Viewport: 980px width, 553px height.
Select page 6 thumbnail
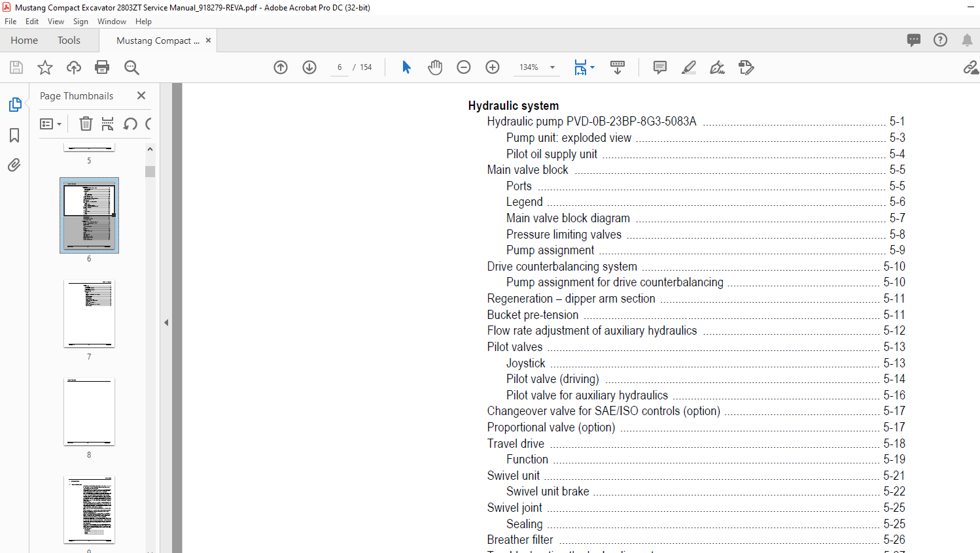(89, 215)
